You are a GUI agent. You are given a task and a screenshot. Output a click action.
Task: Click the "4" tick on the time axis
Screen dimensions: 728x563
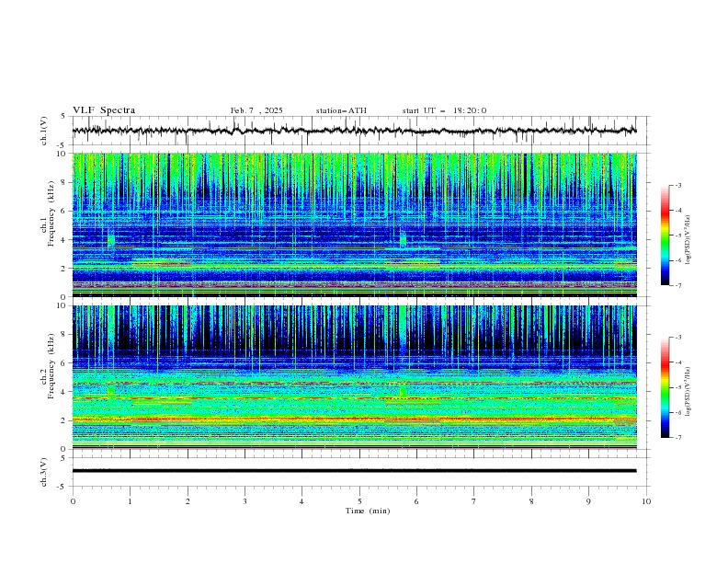click(x=302, y=501)
